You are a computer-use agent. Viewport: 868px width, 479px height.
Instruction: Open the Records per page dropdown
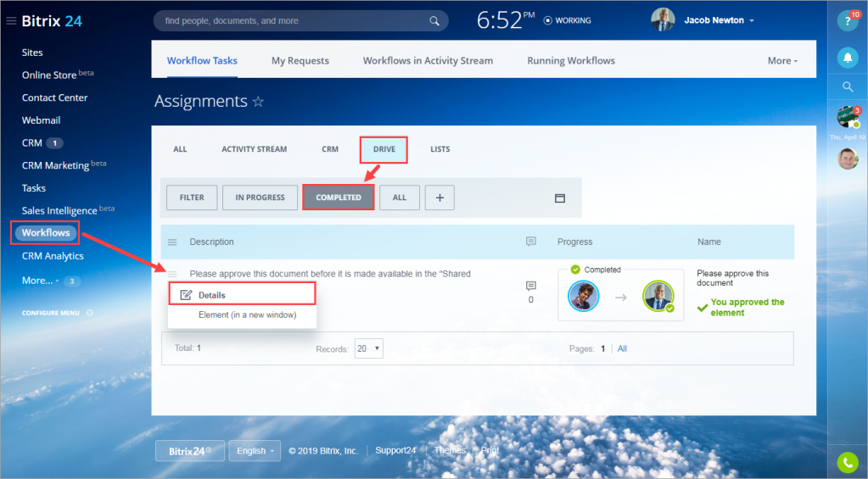coord(369,348)
